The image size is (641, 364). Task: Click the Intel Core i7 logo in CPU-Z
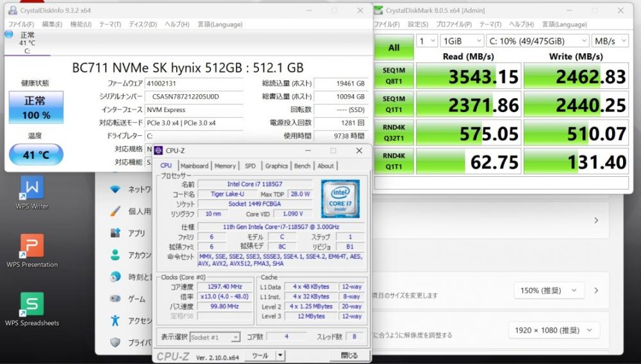click(x=340, y=199)
